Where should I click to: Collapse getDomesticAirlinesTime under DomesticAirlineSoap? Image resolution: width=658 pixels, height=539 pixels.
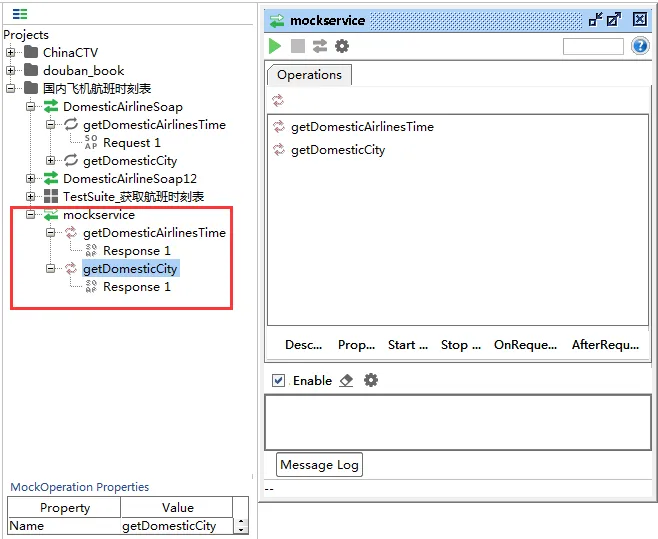click(x=51, y=125)
